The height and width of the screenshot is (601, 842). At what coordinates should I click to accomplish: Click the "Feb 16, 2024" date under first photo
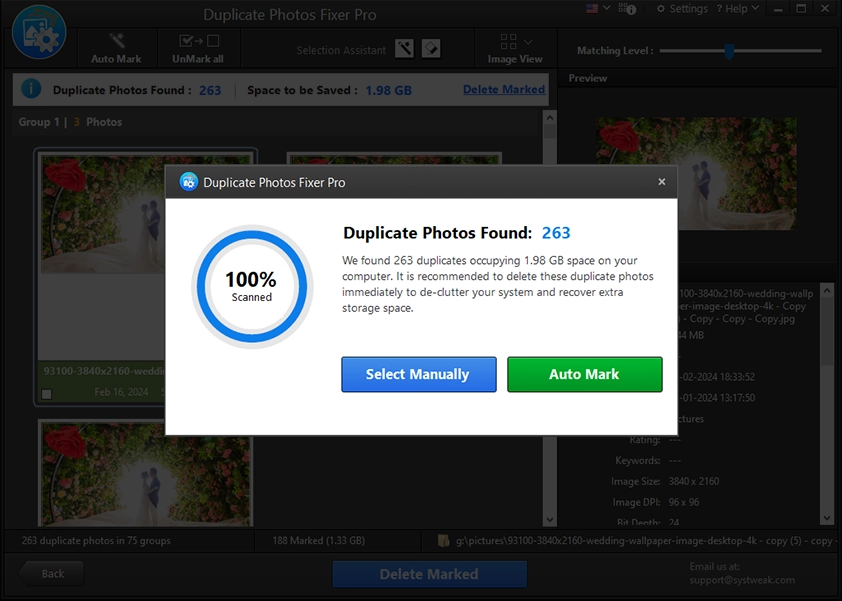(x=121, y=392)
